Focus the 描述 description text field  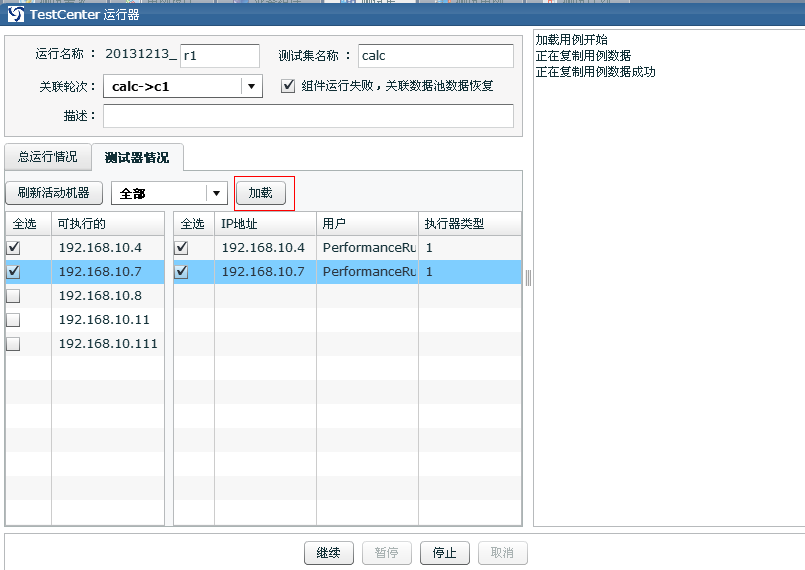(308, 116)
